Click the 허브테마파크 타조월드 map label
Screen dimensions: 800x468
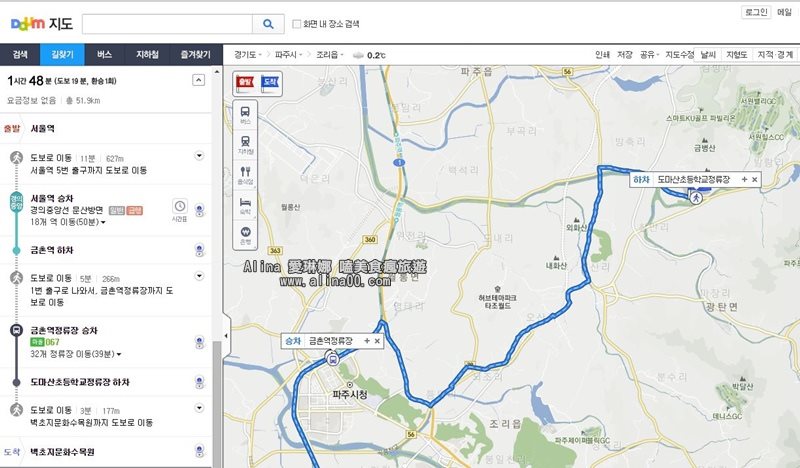[497, 302]
